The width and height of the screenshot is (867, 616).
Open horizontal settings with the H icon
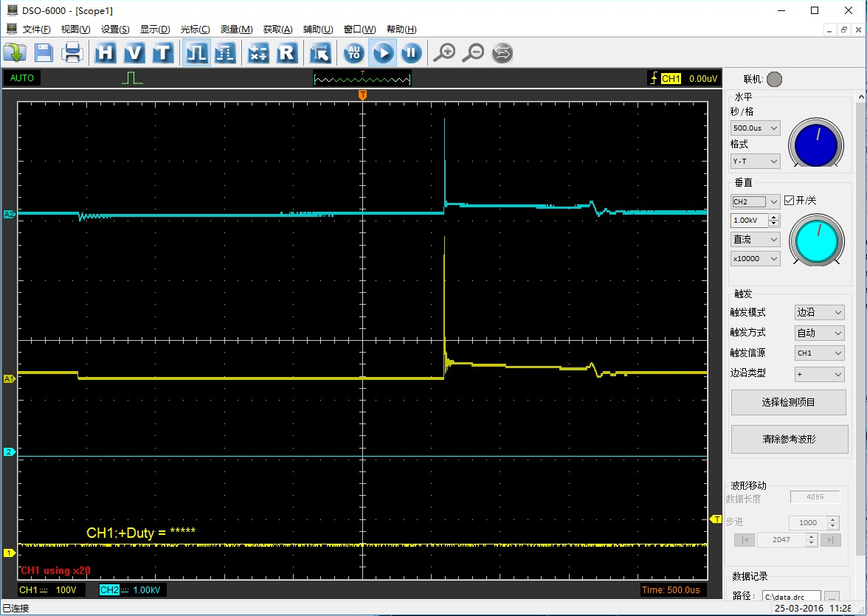pos(106,53)
